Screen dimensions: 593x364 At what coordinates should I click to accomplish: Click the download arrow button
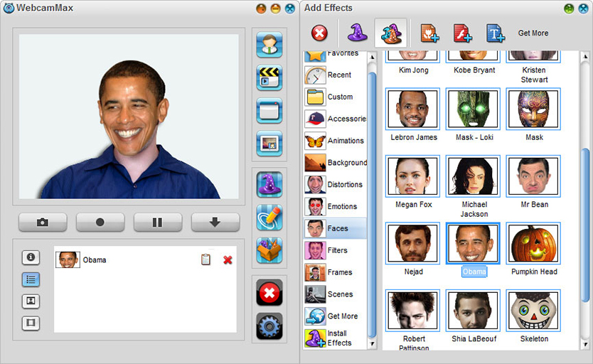pyautogui.click(x=215, y=222)
